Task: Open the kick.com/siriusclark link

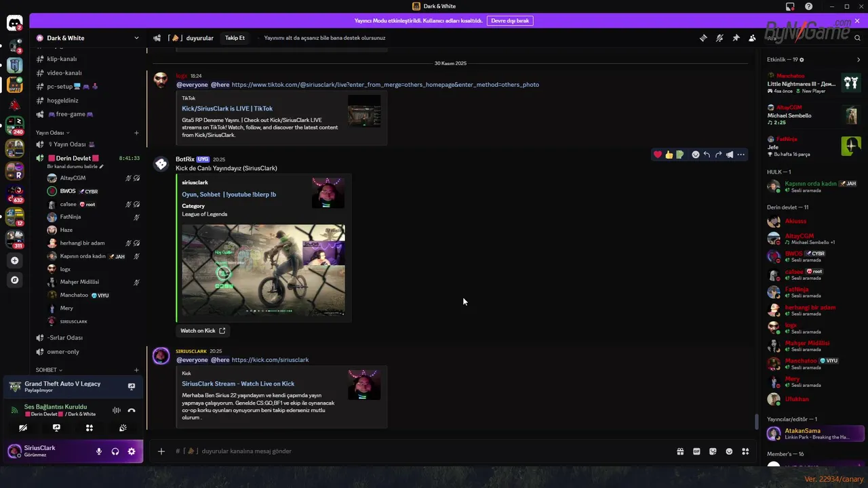Action: pos(270,360)
